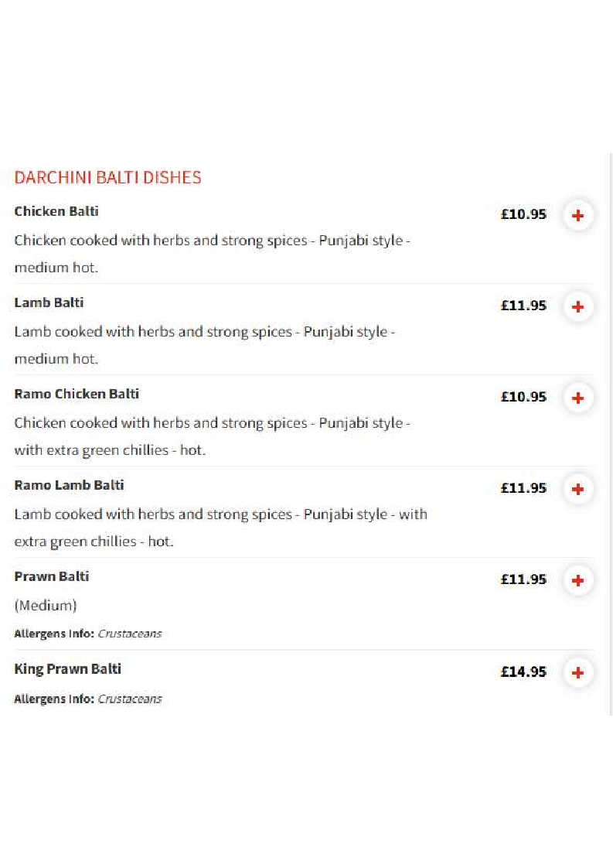Open the Lamb Balti item title

[49, 302]
